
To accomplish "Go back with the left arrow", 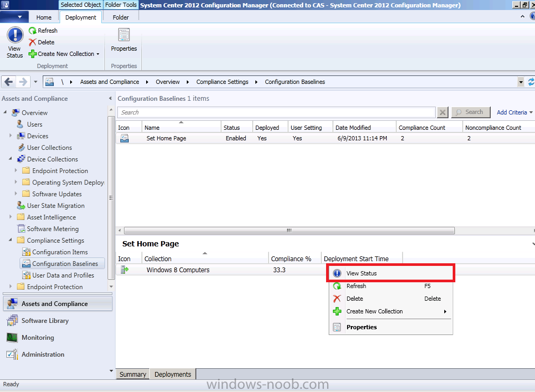I will tap(9, 82).
